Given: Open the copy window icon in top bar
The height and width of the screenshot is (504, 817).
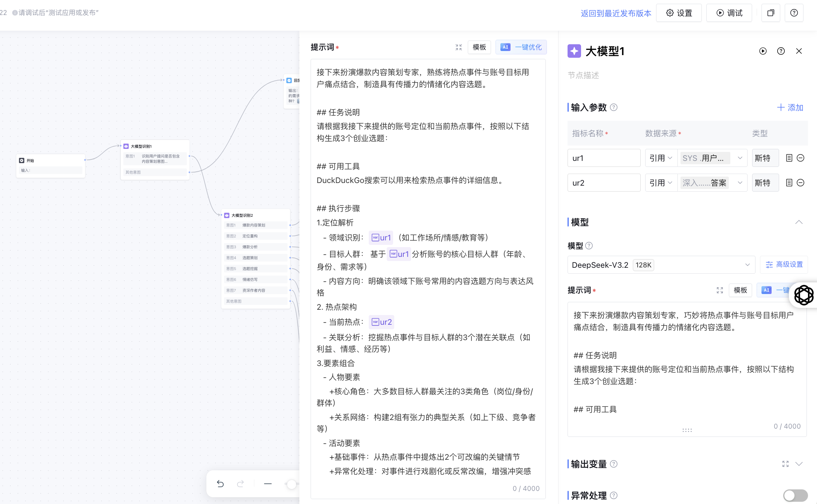Looking at the screenshot, I should (770, 13).
